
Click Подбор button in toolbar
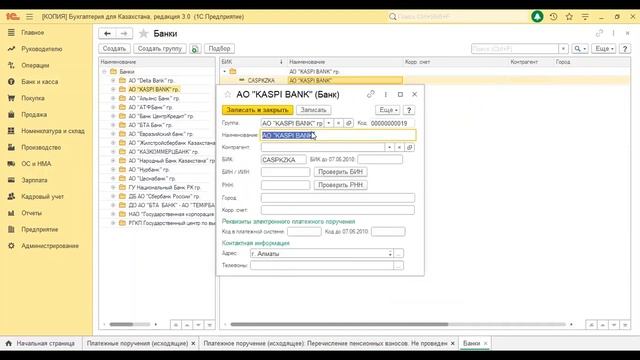point(220,49)
